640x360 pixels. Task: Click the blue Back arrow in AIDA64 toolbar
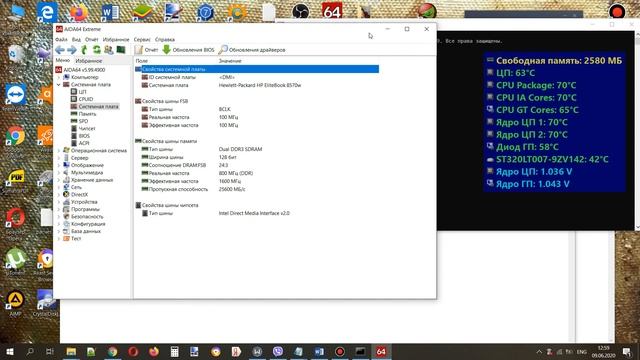[x=60, y=50]
